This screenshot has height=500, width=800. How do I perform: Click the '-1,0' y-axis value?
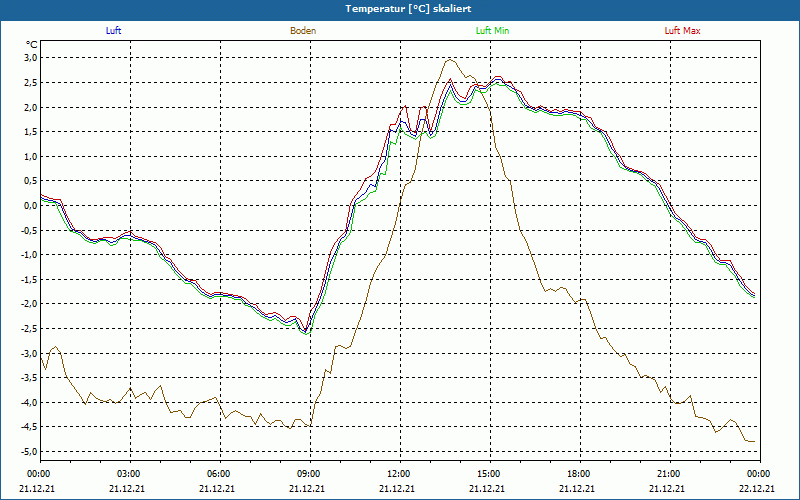pos(29,255)
